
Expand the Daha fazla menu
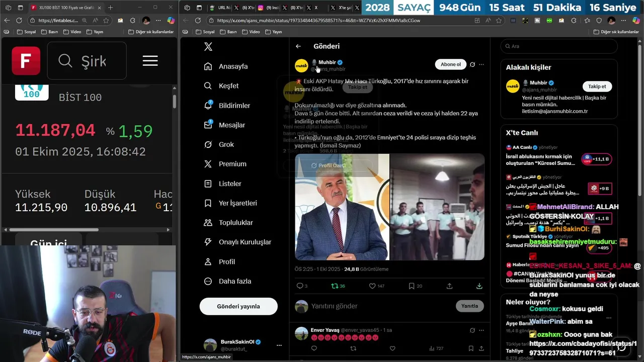point(227,281)
